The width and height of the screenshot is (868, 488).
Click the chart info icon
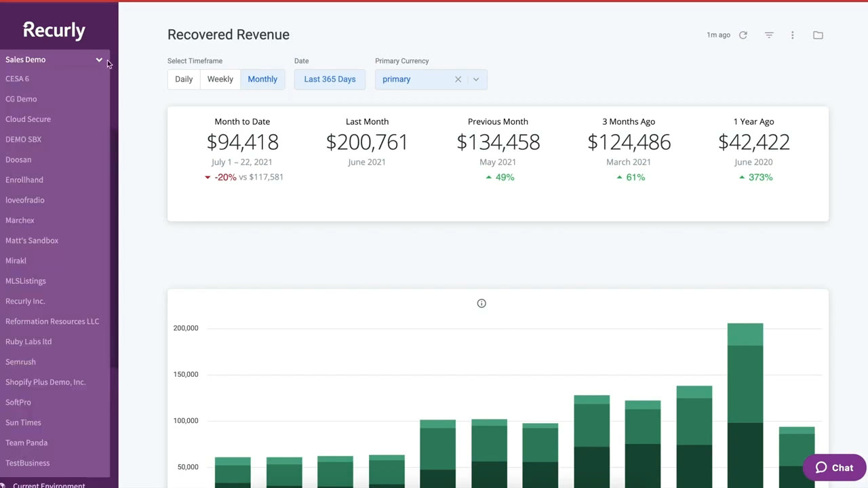pyautogui.click(x=481, y=304)
